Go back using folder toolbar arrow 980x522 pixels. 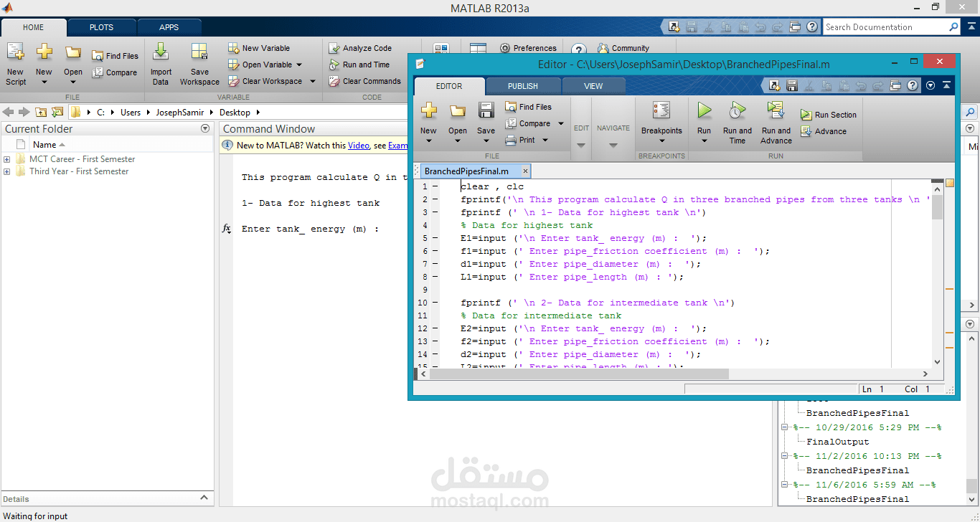[x=9, y=112]
